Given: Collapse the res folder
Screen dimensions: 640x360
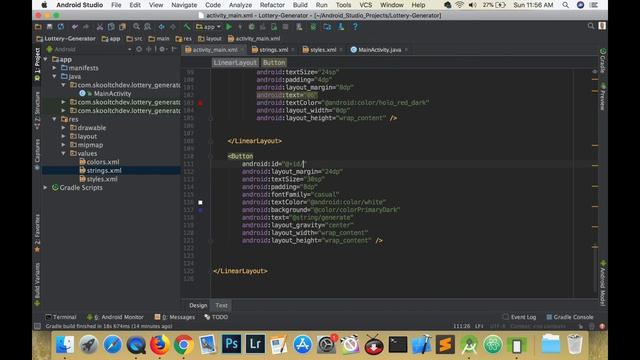Looking at the screenshot, I should point(54,119).
